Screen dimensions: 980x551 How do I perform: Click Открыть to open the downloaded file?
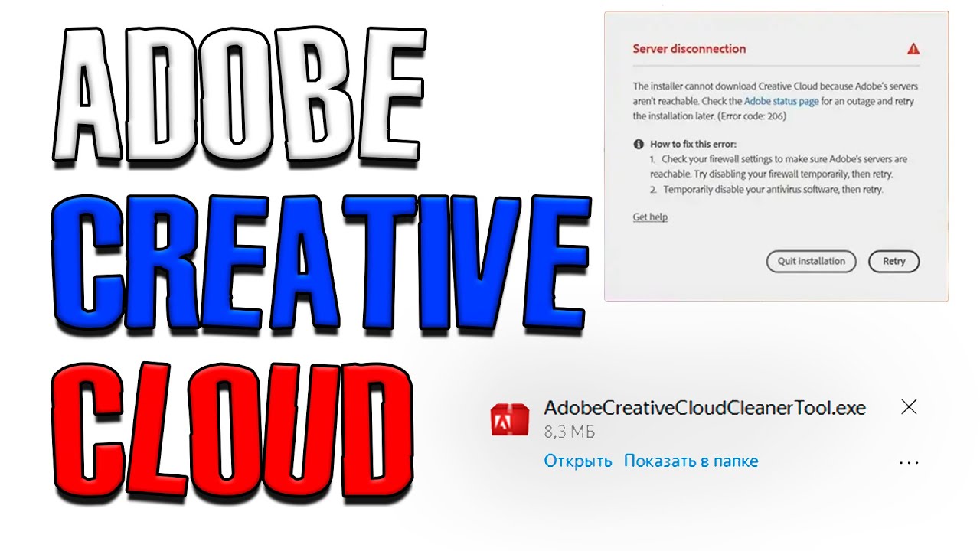pyautogui.click(x=578, y=461)
